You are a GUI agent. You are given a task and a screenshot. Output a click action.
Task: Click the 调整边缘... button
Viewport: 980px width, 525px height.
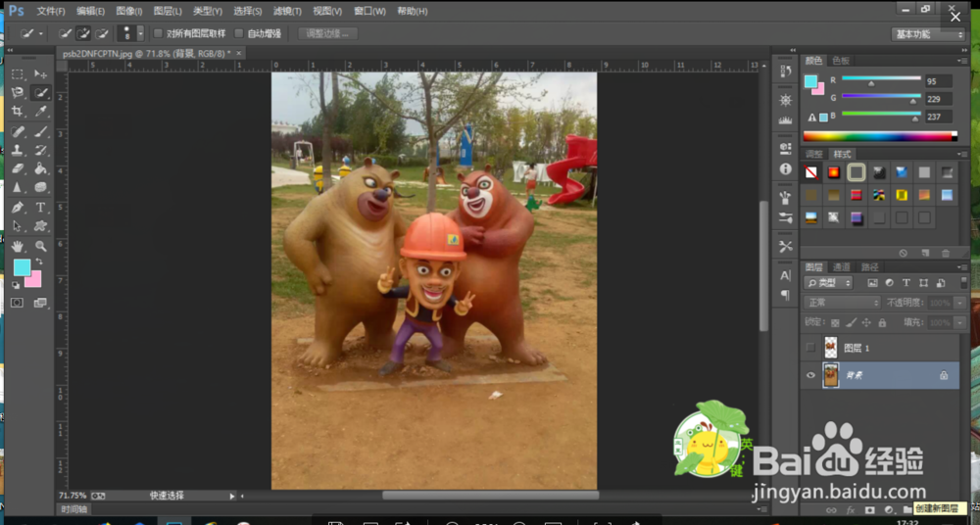[328, 33]
